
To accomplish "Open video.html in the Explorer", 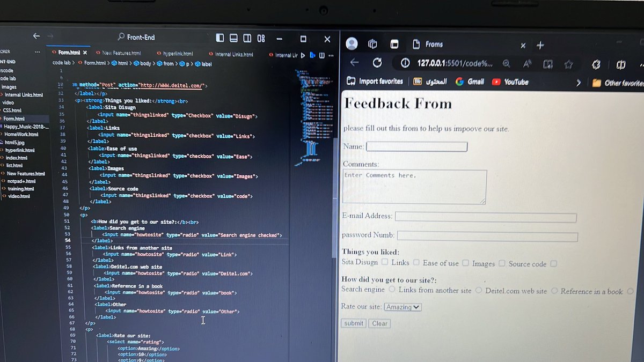I will 19,196.
